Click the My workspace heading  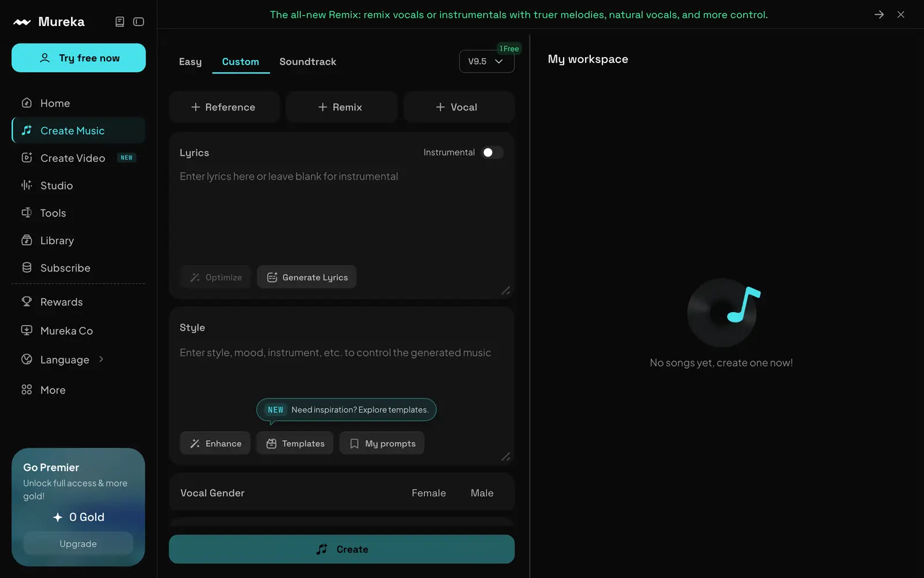[x=588, y=59]
